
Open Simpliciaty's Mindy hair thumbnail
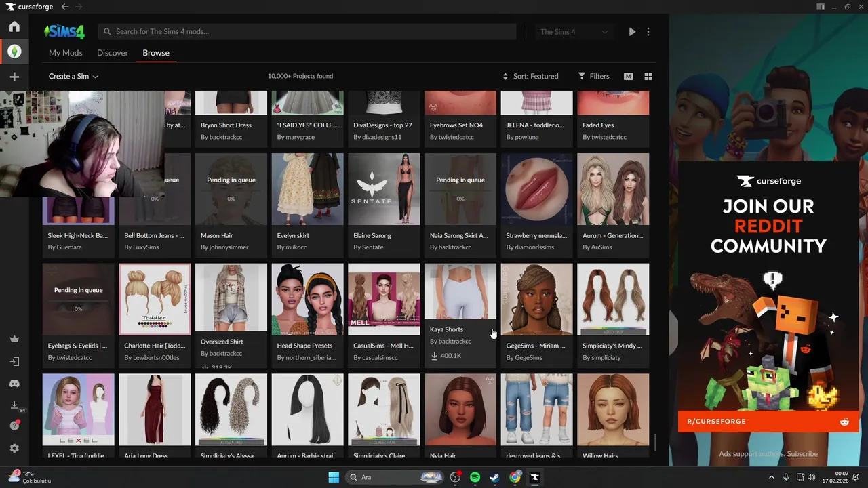pos(613,299)
